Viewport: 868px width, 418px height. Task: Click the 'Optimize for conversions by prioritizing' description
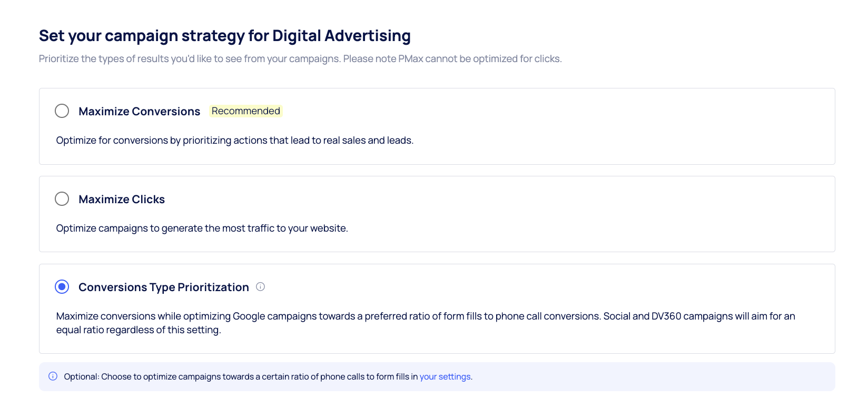tap(235, 141)
